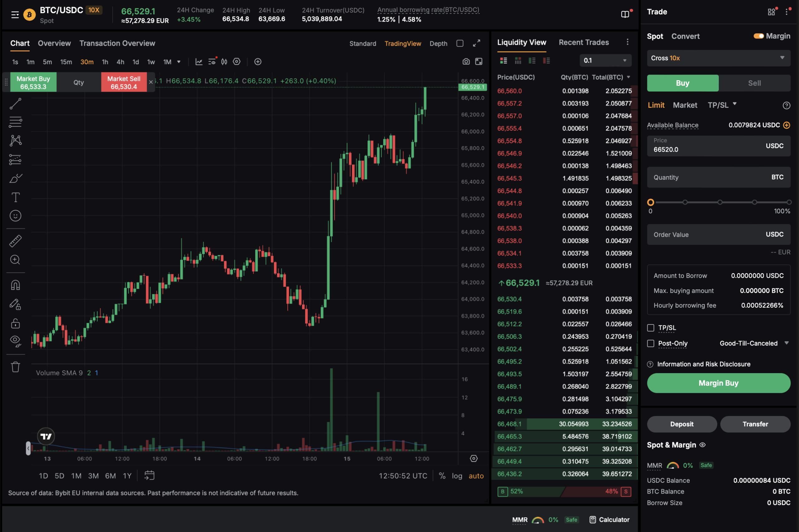Toggle percent scale on the chart
799x532 pixels.
point(442,476)
